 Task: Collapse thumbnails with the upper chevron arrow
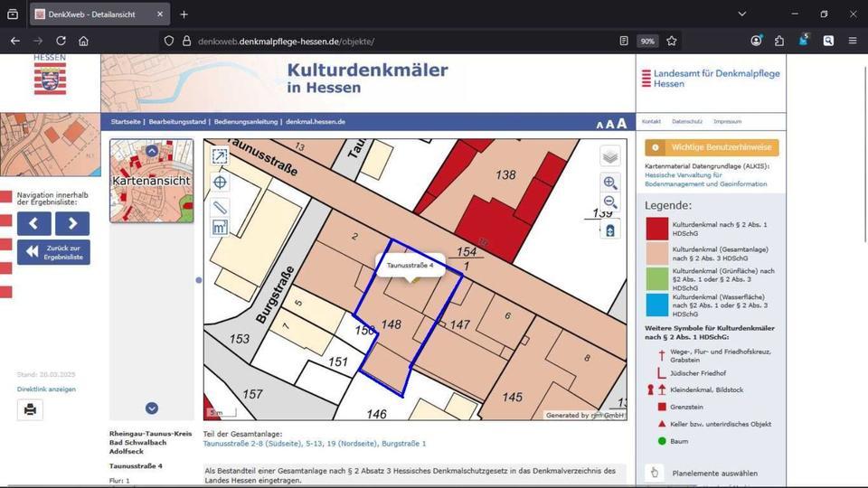pos(152,151)
